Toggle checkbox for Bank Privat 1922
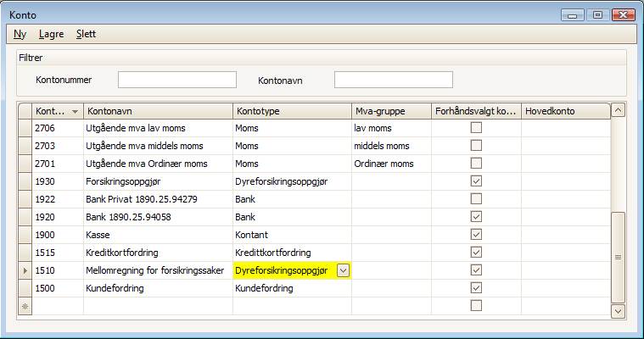The width and height of the screenshot is (644, 339). 476,199
